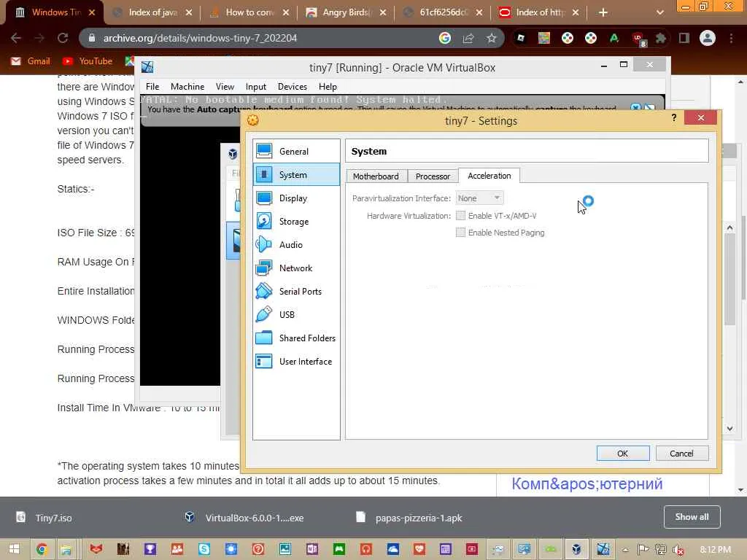The height and width of the screenshot is (560, 747).
Task: Click the help question mark in Settings dialog
Action: (x=673, y=117)
